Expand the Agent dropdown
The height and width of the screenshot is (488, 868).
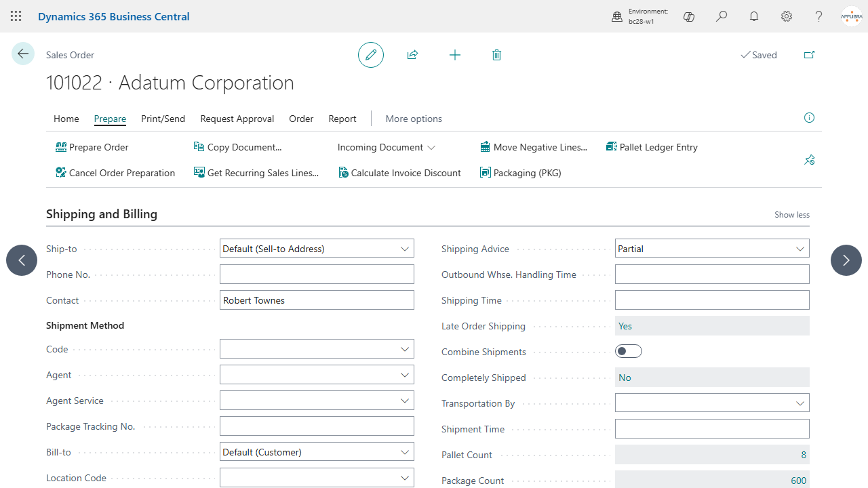(x=405, y=375)
